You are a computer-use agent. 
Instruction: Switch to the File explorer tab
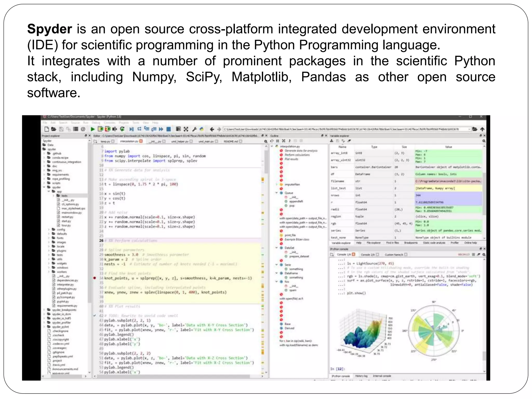pos(374,243)
